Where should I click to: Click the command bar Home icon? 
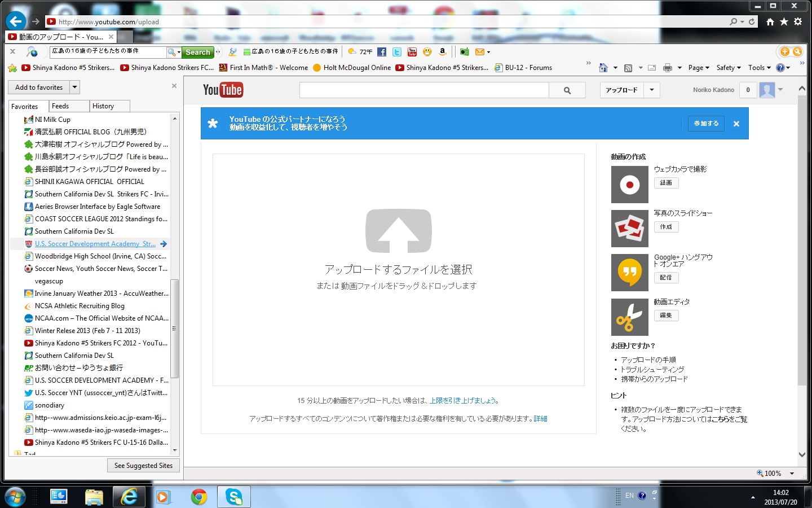pyautogui.click(x=603, y=68)
